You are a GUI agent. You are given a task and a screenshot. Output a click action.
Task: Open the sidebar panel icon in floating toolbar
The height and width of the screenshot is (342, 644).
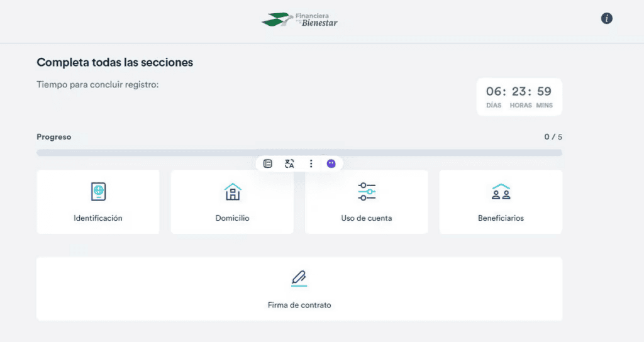pyautogui.click(x=268, y=163)
